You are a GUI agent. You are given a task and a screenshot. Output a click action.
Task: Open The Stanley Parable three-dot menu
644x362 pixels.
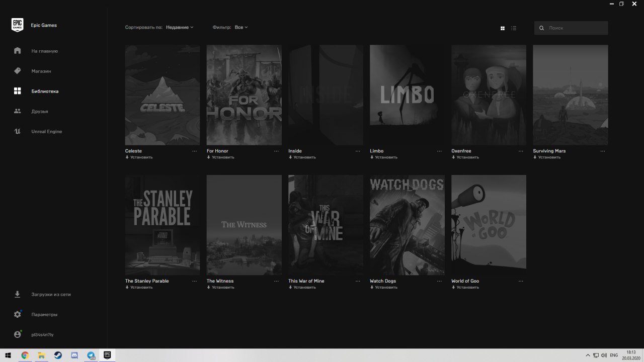point(195,281)
